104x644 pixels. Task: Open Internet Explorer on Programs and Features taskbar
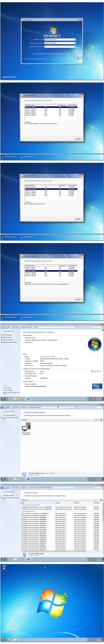click(9, 479)
